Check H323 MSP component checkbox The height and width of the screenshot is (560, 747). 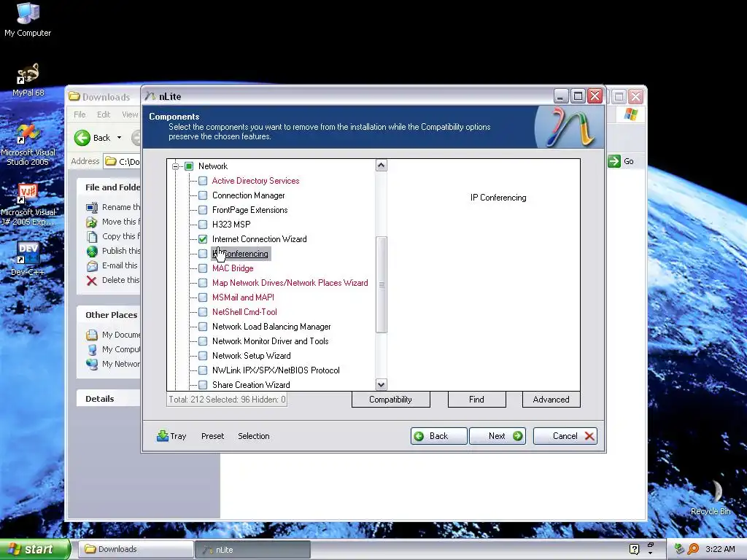click(203, 225)
